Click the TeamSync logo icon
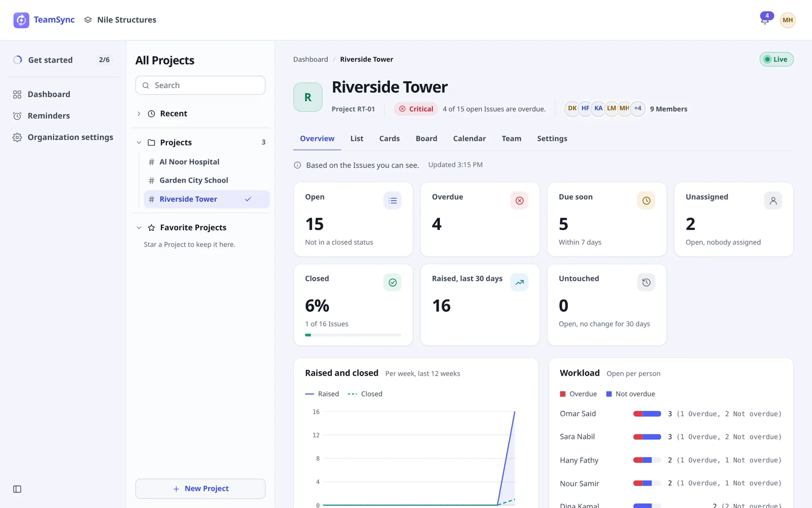This screenshot has height=508, width=812. pyautogui.click(x=21, y=20)
